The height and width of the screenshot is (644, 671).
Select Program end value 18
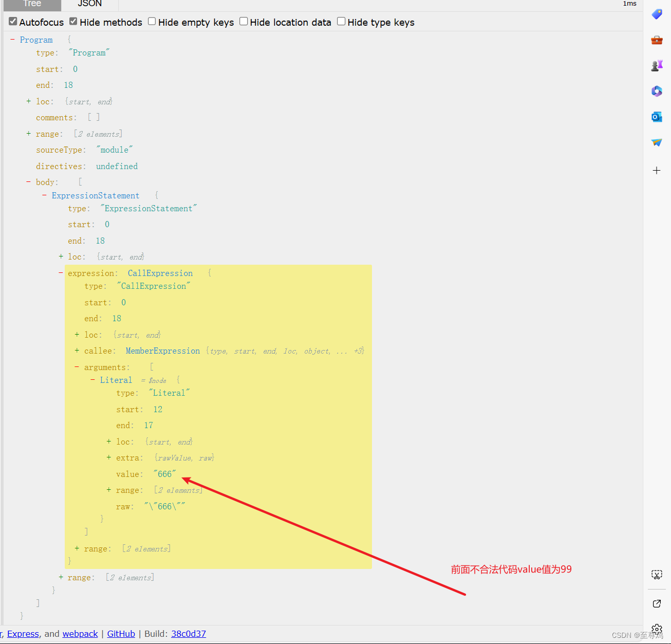tap(68, 85)
